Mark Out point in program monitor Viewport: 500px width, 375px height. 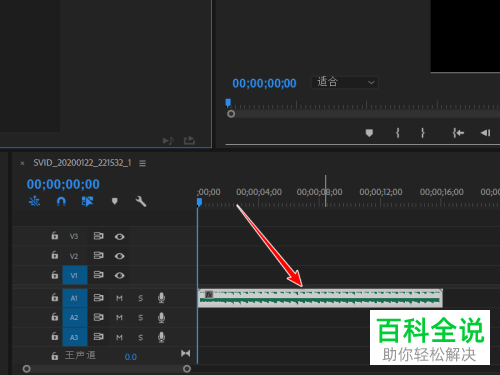423,133
